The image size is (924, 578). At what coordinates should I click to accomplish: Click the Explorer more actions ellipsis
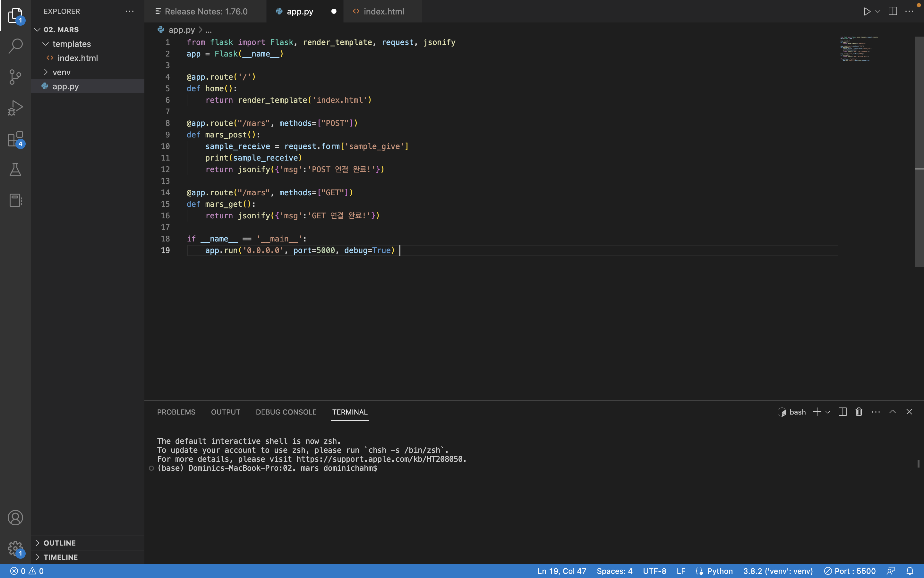129,12
